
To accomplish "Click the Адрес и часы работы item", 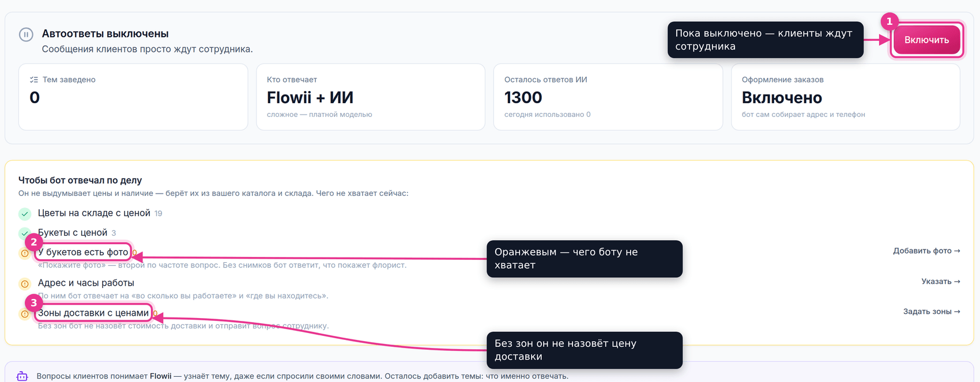I will point(86,283).
